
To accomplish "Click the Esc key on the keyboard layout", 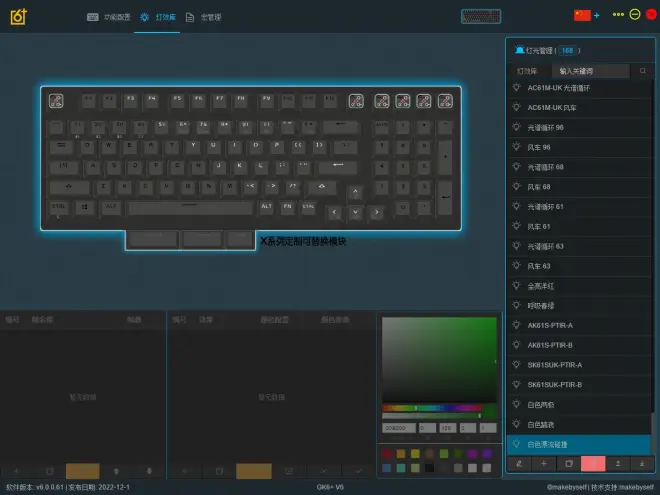I will click(x=56, y=101).
